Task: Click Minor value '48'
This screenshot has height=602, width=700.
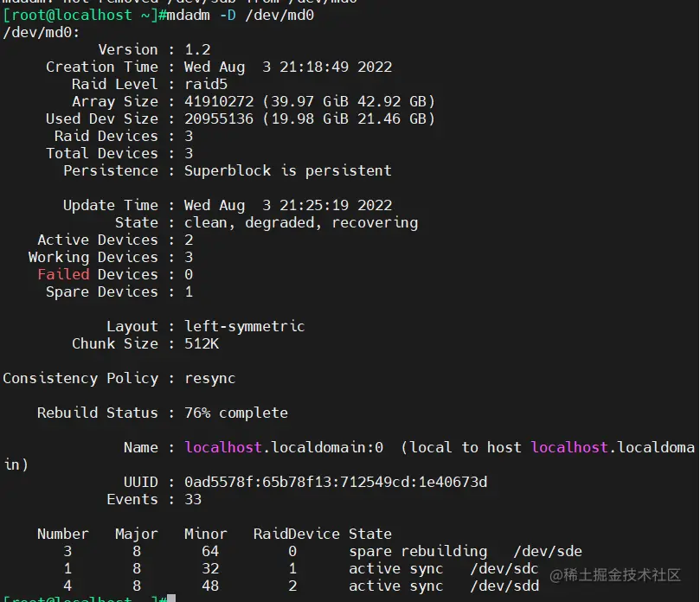Action: 210,586
